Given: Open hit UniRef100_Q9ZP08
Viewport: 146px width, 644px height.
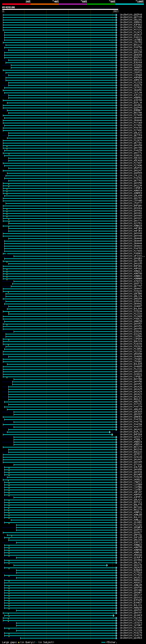Looking at the screenshot, I should tap(131, 15).
